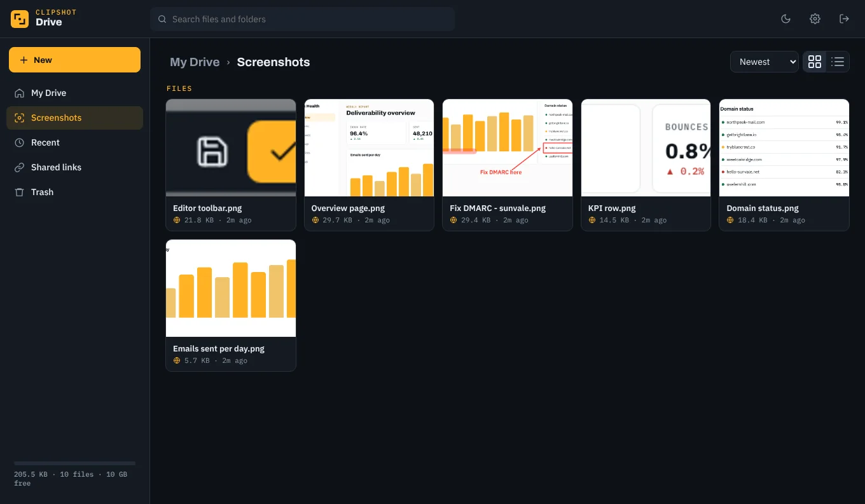Click the Fix DMARC - sunvale.png file name
865x504 pixels.
(497, 208)
